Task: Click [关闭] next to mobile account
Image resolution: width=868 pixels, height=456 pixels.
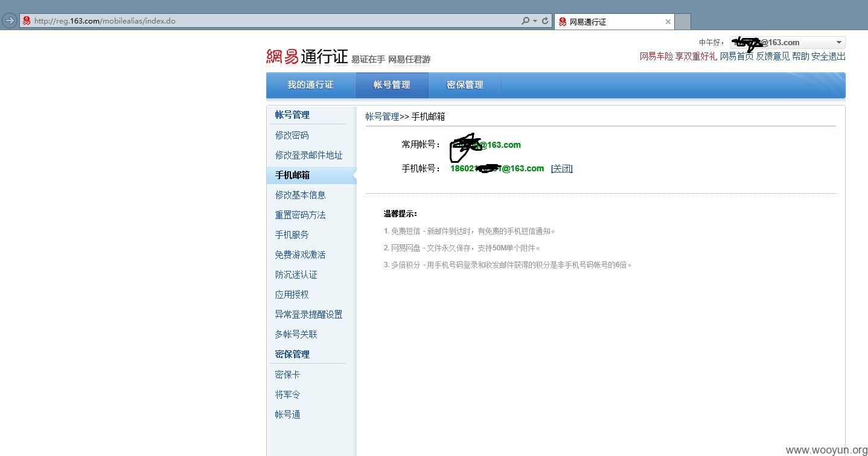Action: (x=561, y=168)
